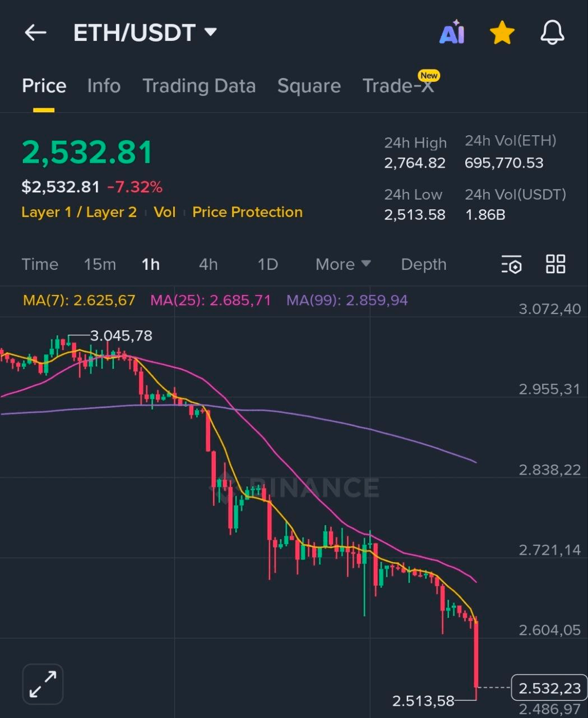Open the More timeframes dropdown
The height and width of the screenshot is (718, 588).
point(342,264)
